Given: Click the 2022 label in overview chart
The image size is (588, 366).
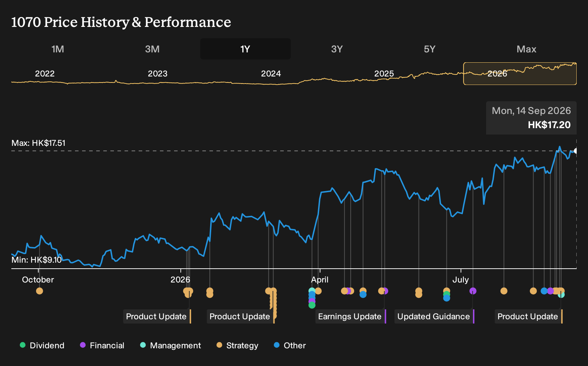Looking at the screenshot, I should pyautogui.click(x=45, y=74).
